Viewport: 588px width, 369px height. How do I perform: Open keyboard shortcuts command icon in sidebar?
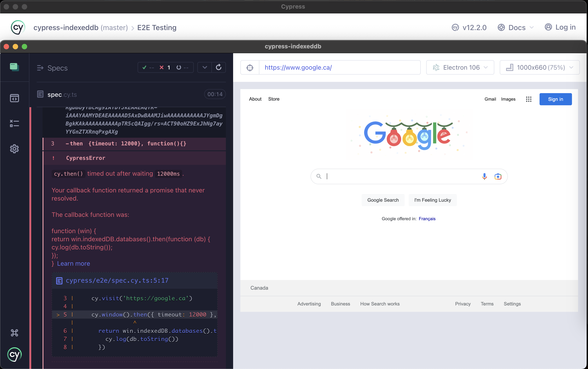tap(14, 333)
